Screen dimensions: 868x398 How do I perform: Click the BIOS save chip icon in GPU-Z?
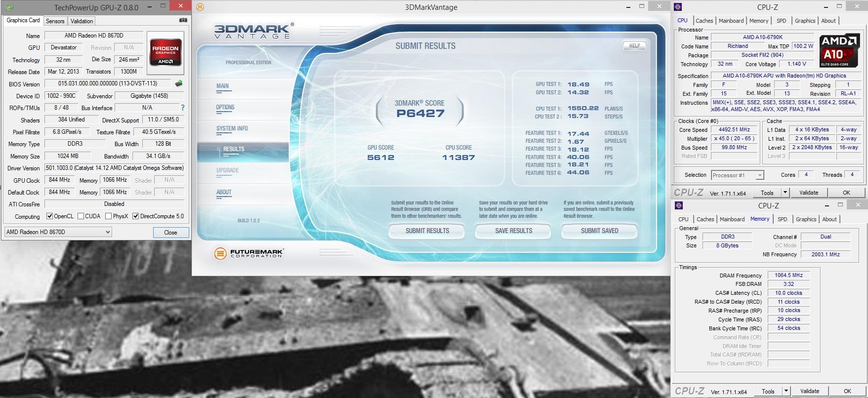(x=179, y=83)
